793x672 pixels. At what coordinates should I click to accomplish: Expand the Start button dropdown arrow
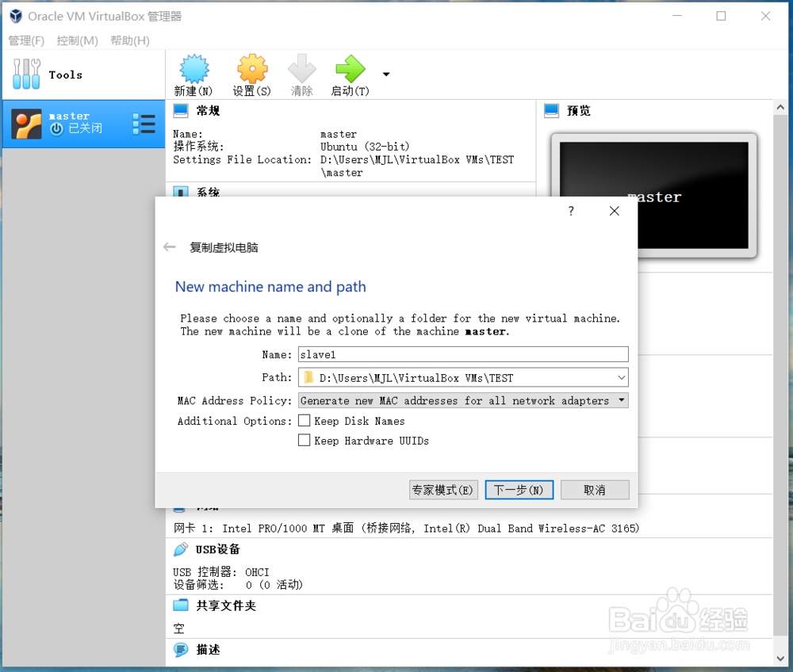click(386, 74)
